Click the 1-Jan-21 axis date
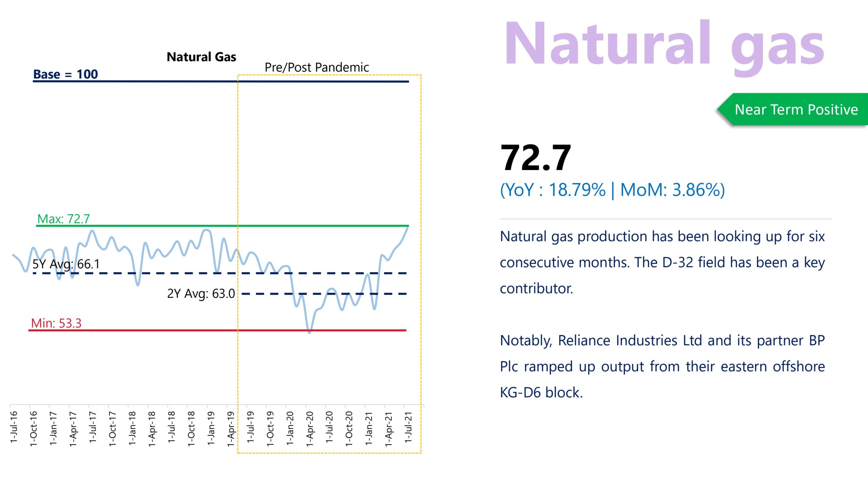 click(x=369, y=428)
